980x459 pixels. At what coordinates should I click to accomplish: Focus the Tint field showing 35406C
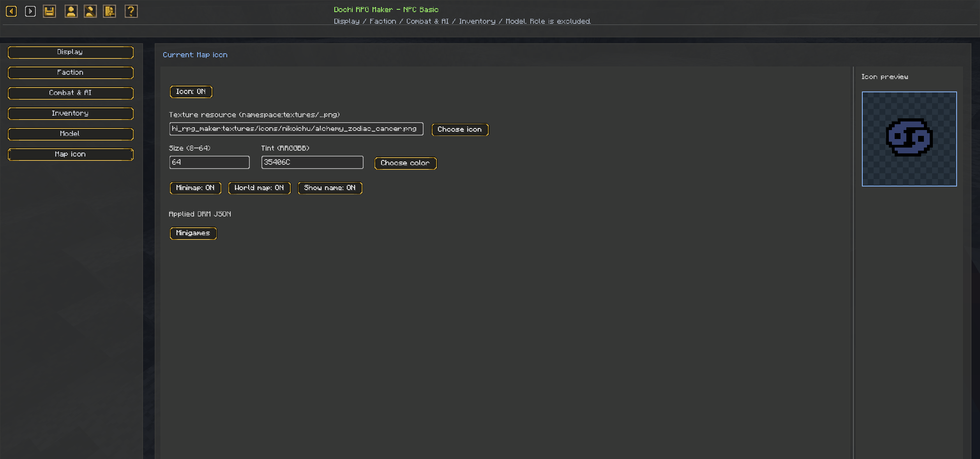312,162
